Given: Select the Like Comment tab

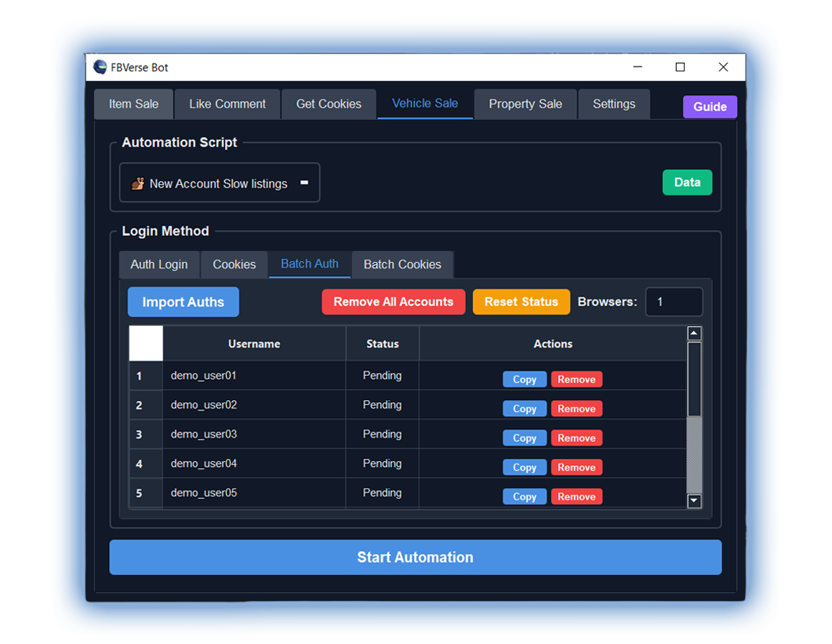Looking at the screenshot, I should [x=227, y=104].
